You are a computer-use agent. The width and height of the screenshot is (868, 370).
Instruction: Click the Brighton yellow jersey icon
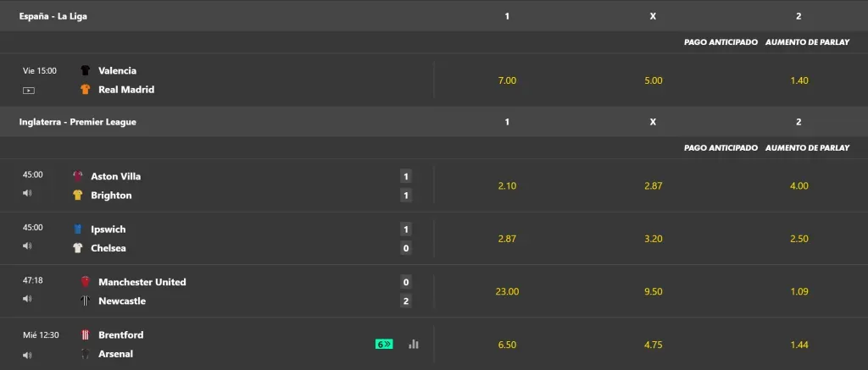pyautogui.click(x=78, y=196)
